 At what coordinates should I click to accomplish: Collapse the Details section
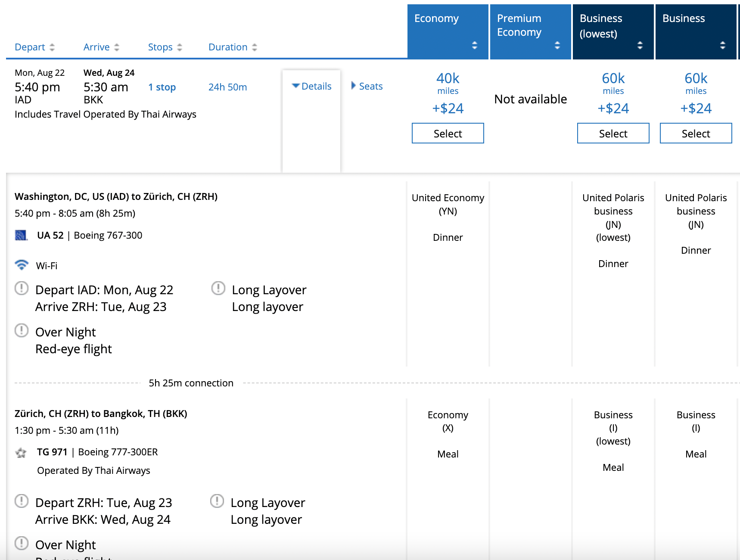312,86
